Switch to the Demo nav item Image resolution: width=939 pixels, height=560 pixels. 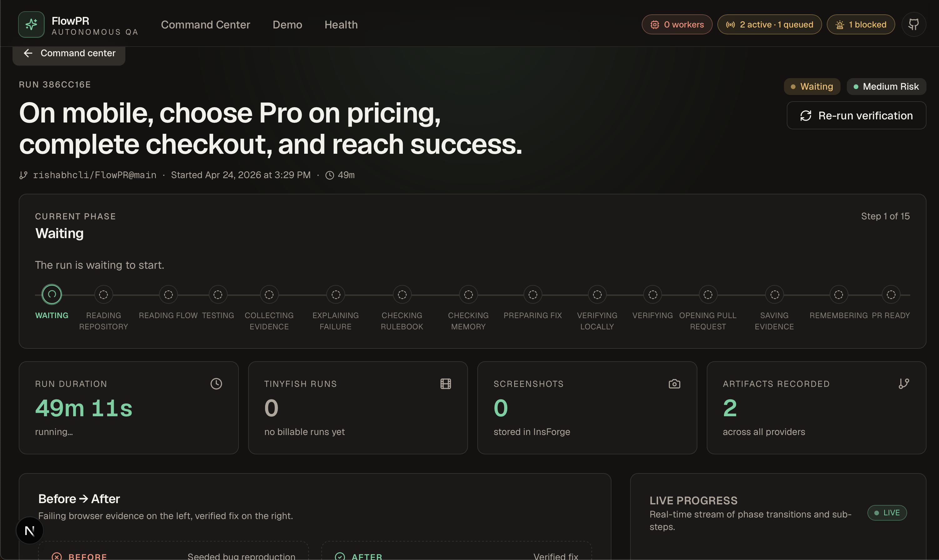click(287, 24)
